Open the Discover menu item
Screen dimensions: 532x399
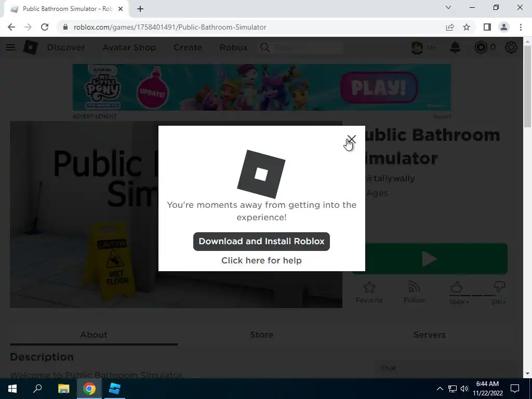(x=66, y=47)
